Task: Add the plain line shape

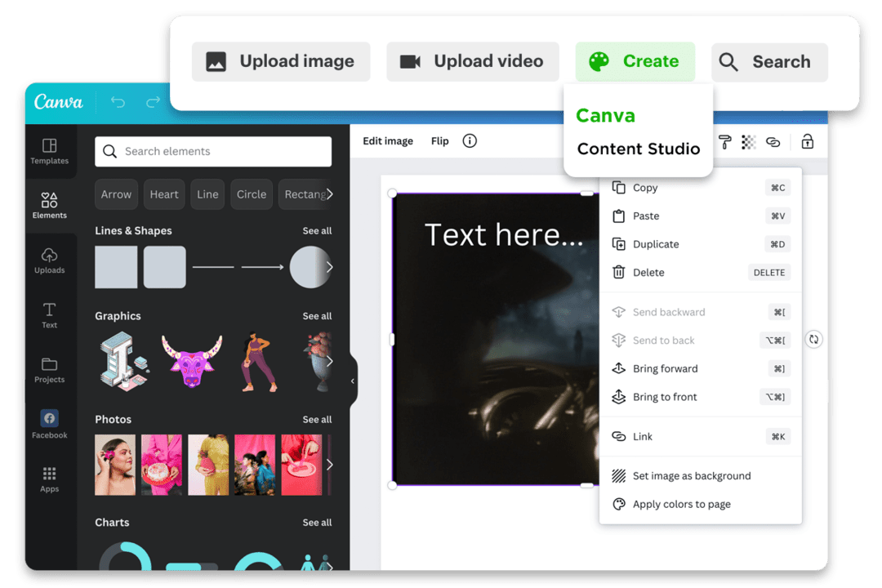Action: pos(213,267)
